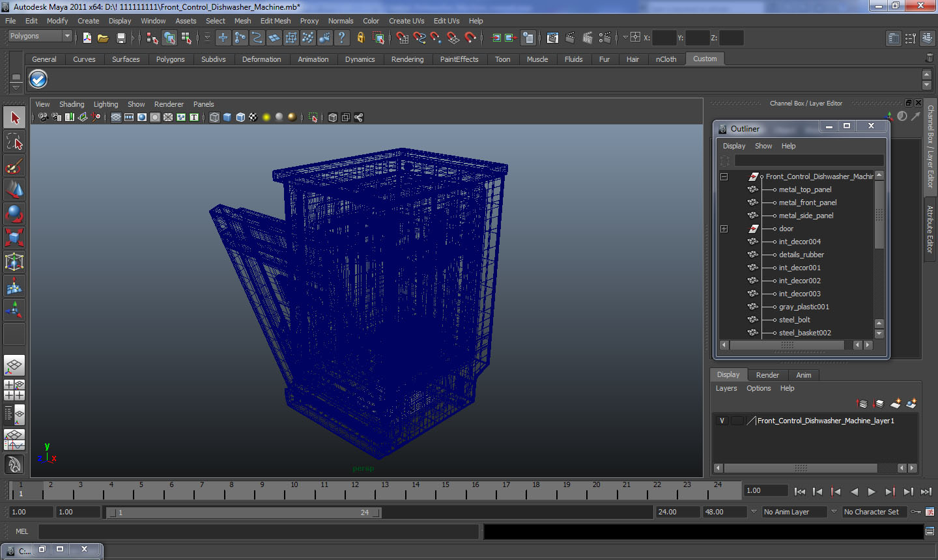
Task: Open Layers menu in Layer Editor
Action: click(x=726, y=388)
